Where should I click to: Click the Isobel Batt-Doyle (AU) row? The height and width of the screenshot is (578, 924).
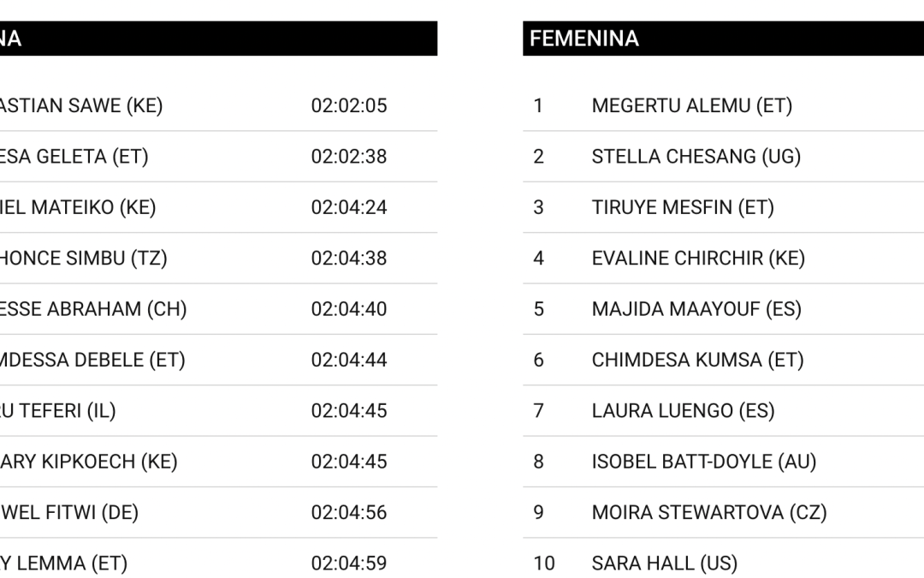[703, 462]
